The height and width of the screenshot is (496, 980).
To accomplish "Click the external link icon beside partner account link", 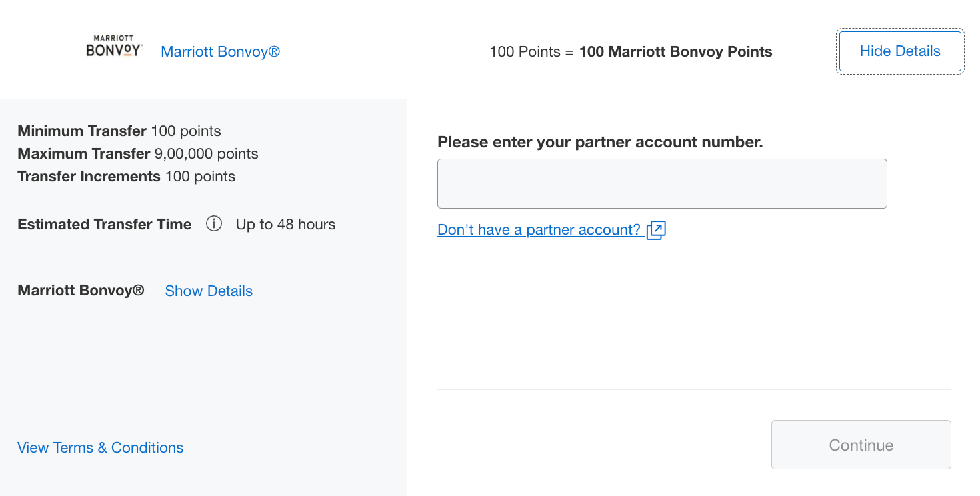I will pyautogui.click(x=656, y=230).
